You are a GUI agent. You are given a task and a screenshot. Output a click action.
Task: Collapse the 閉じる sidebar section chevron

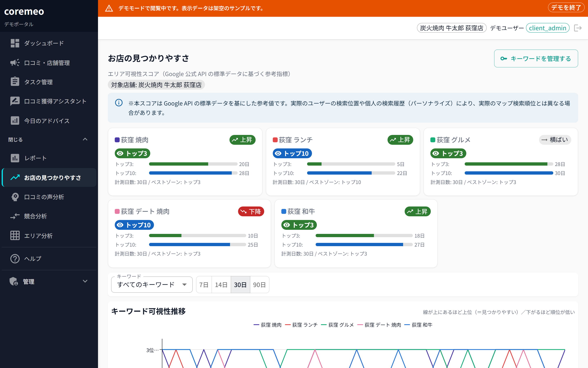[x=85, y=139]
